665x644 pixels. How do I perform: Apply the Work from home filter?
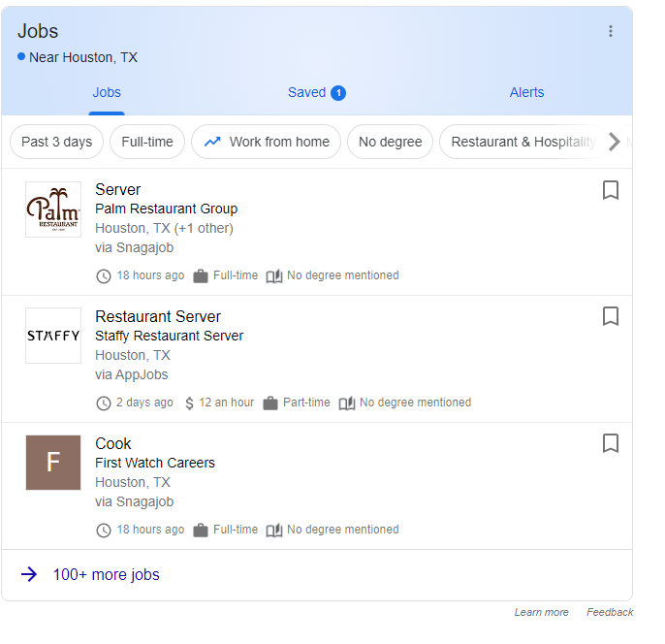tap(266, 142)
